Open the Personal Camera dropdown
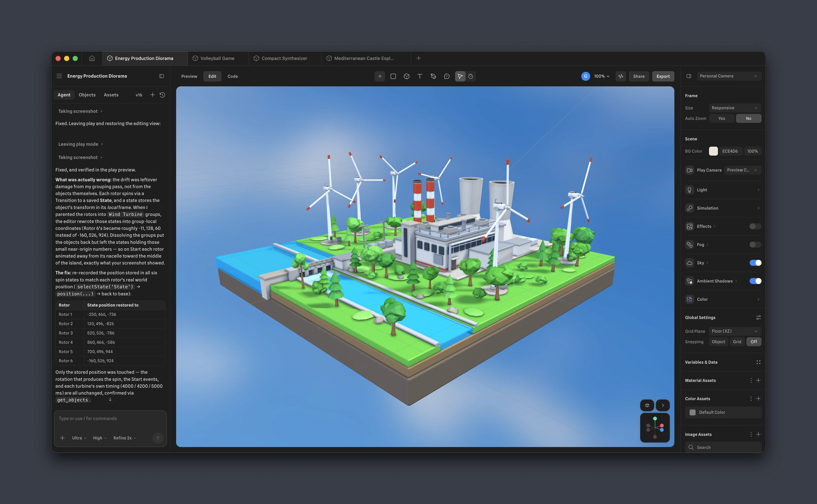817x504 pixels. click(x=729, y=76)
